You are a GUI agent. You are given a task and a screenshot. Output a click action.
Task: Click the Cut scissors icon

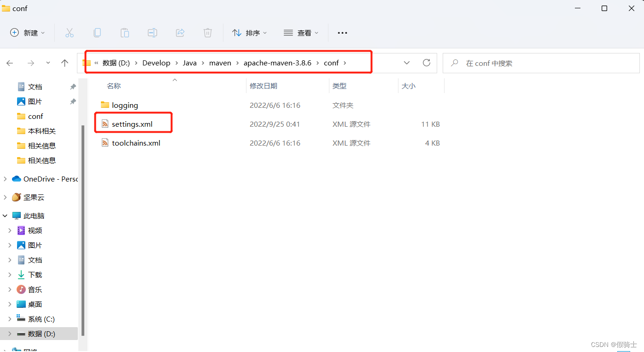pos(70,33)
